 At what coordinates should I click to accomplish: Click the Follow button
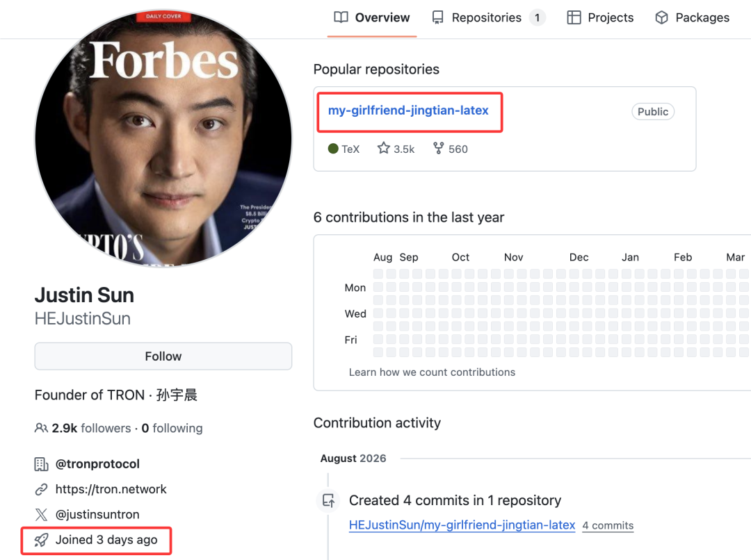pyautogui.click(x=163, y=356)
